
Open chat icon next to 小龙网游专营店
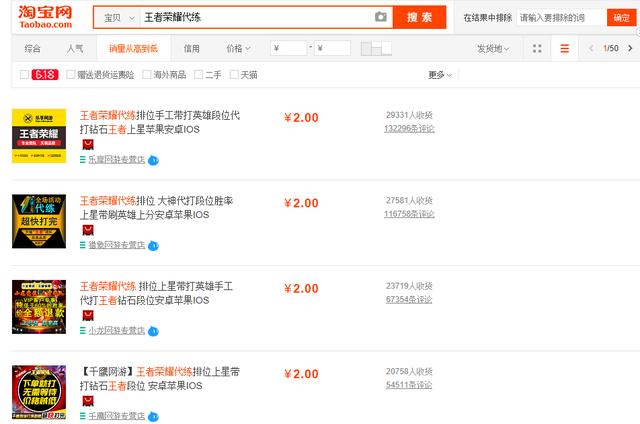point(153,331)
